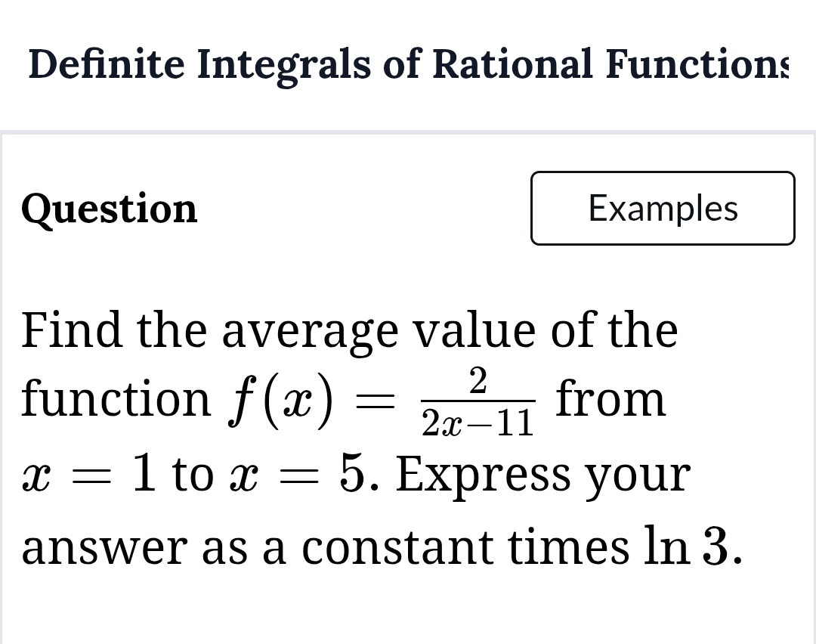Select the fraction 2 over 2x−11
This screenshot has height=644, width=816.
point(480,401)
